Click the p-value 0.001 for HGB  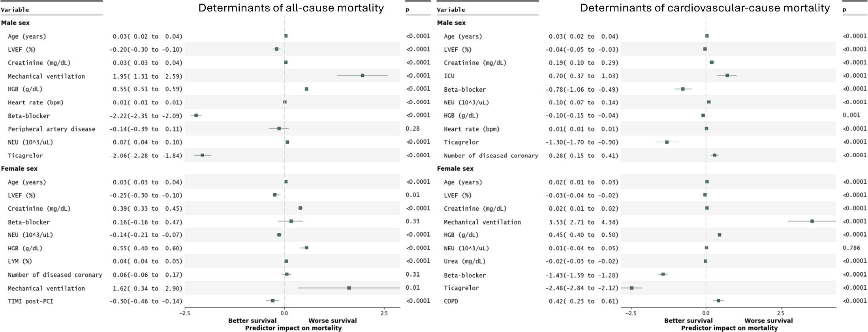pyautogui.click(x=851, y=115)
